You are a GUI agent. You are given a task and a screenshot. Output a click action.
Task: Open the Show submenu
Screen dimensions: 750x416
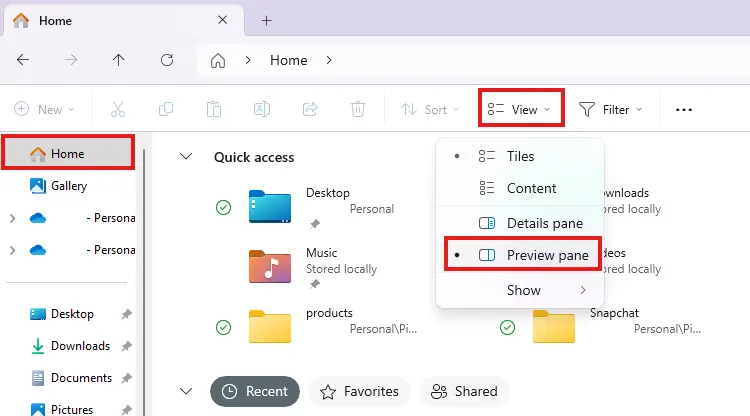pos(520,290)
